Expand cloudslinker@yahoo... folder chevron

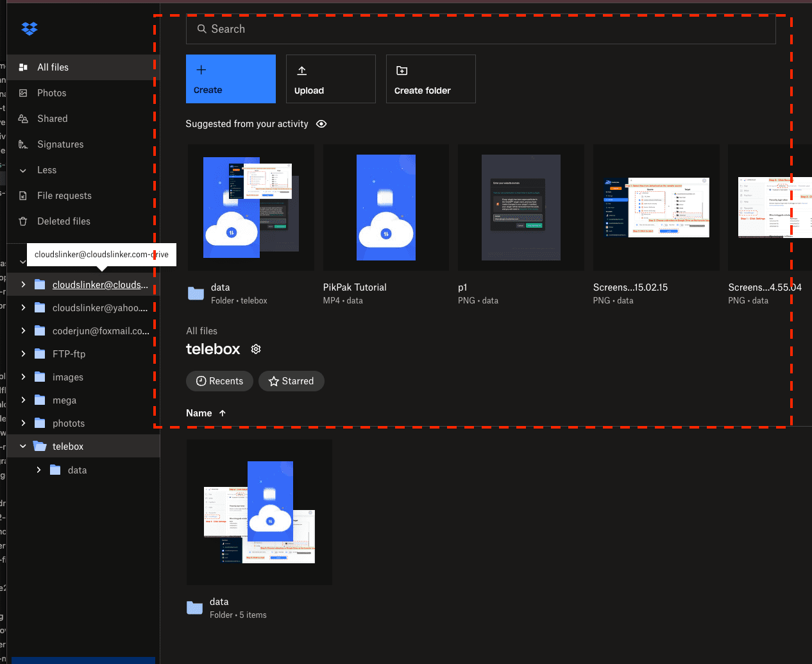tap(23, 308)
